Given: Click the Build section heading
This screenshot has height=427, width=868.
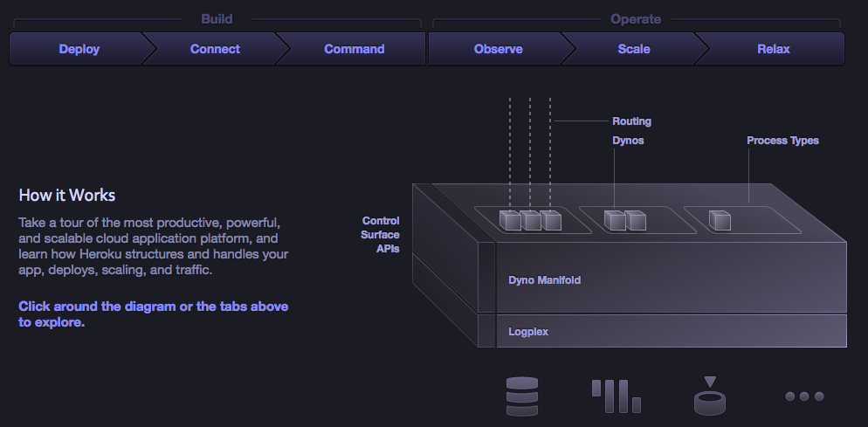Looking at the screenshot, I should (217, 19).
